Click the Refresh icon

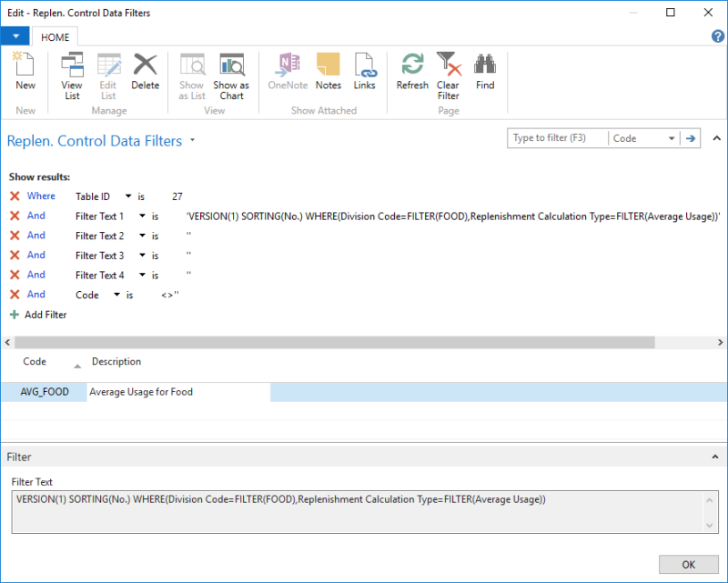point(412,64)
